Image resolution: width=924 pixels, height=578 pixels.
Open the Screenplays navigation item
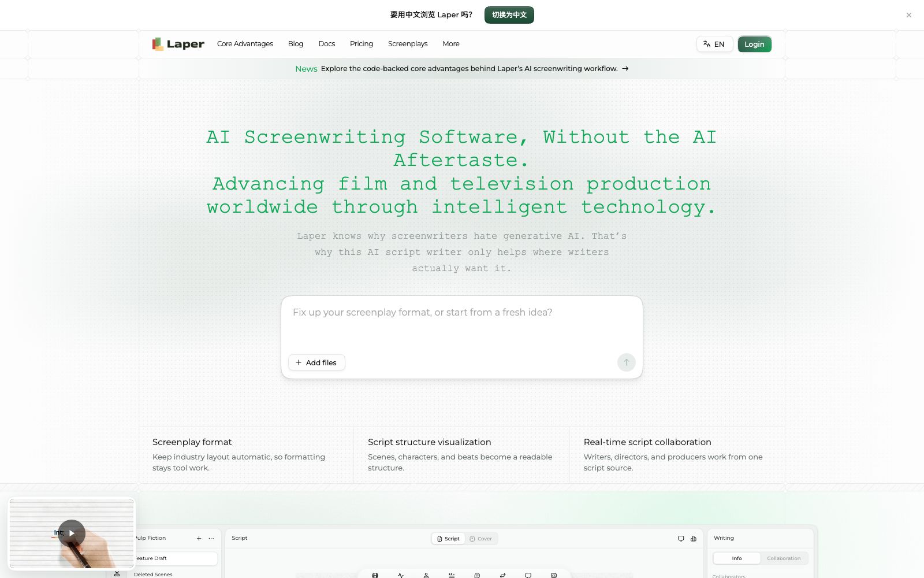[x=408, y=44]
